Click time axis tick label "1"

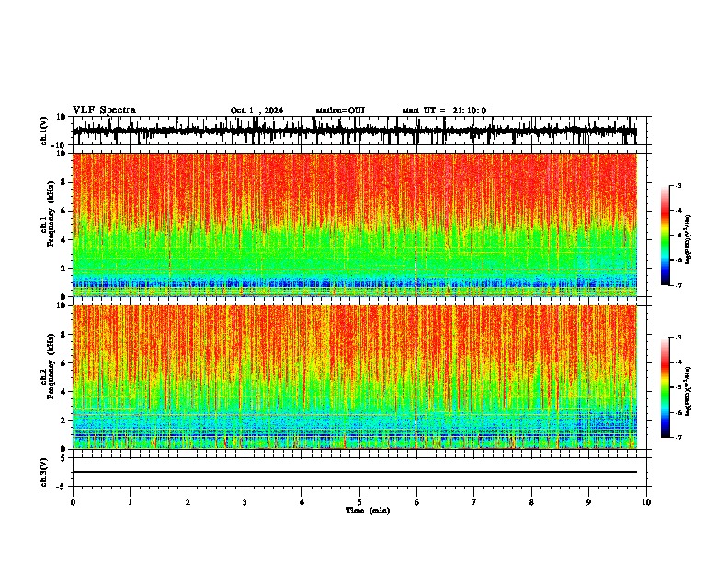tap(130, 502)
